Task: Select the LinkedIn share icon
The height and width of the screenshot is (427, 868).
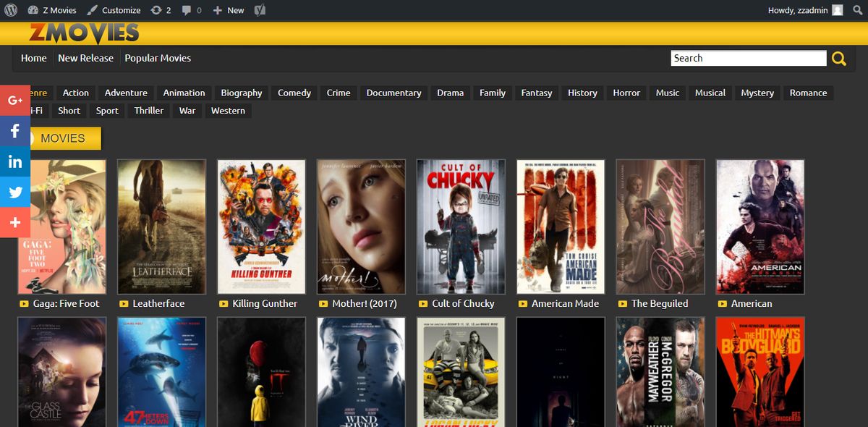Action: pyautogui.click(x=15, y=161)
